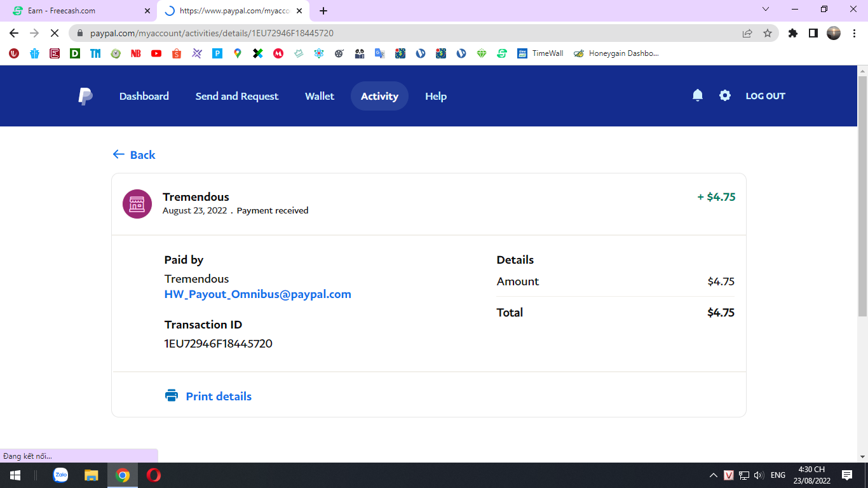The width and height of the screenshot is (868, 488).
Task: Click August 23, 2022 date text
Action: 194,210
